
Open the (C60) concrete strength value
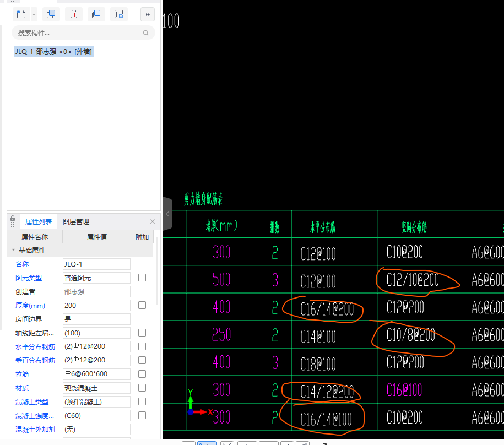pyautogui.click(x=96, y=416)
